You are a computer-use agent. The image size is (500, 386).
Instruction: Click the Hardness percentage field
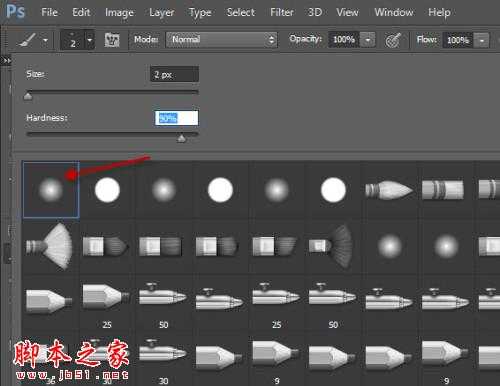[177, 118]
